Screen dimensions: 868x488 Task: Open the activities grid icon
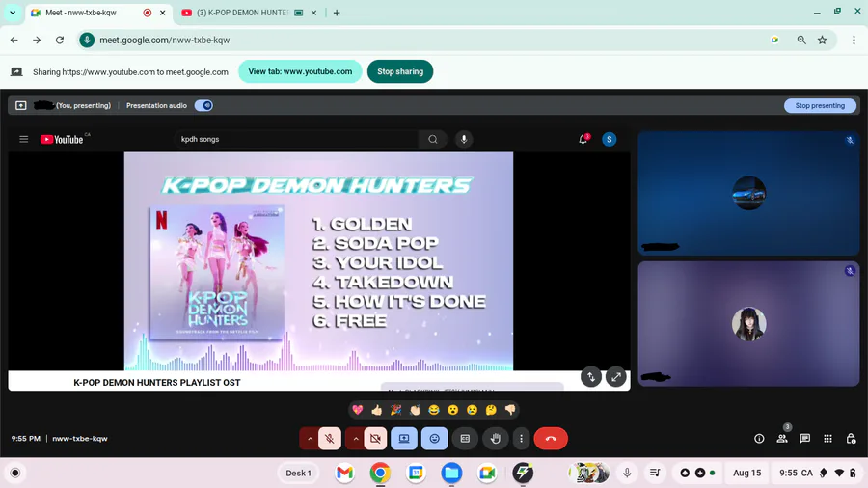point(828,439)
